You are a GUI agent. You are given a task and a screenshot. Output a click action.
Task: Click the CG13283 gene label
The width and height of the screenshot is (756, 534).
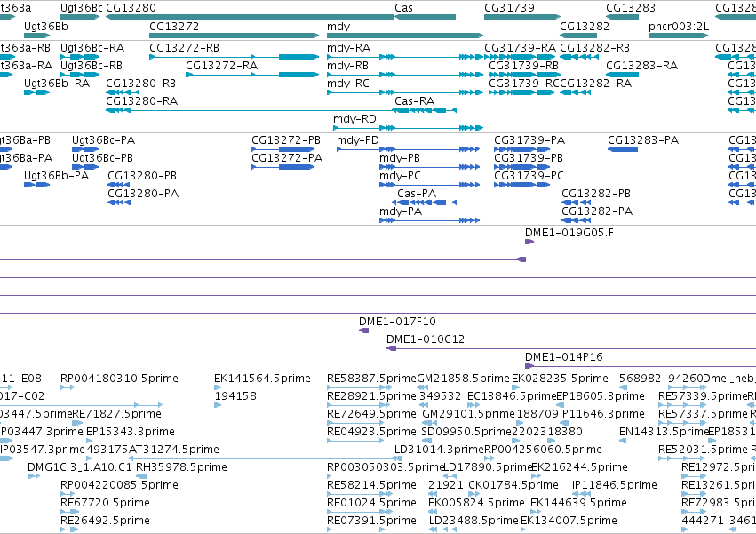click(x=631, y=8)
